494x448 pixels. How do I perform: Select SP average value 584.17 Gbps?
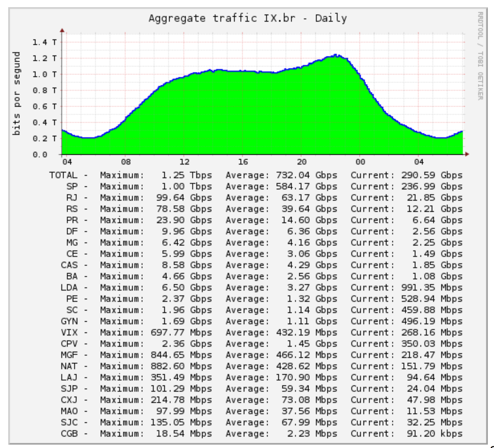(x=306, y=186)
